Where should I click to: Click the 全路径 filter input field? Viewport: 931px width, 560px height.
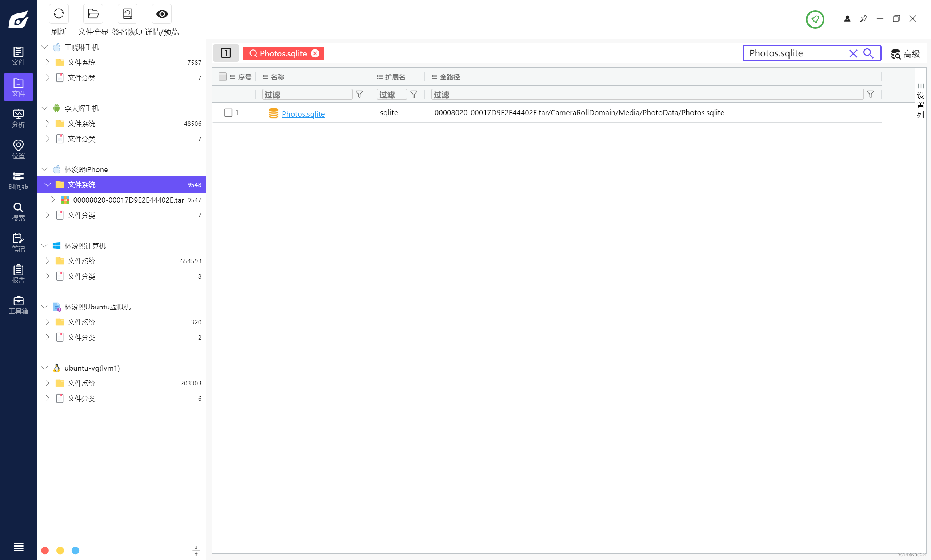coord(647,94)
